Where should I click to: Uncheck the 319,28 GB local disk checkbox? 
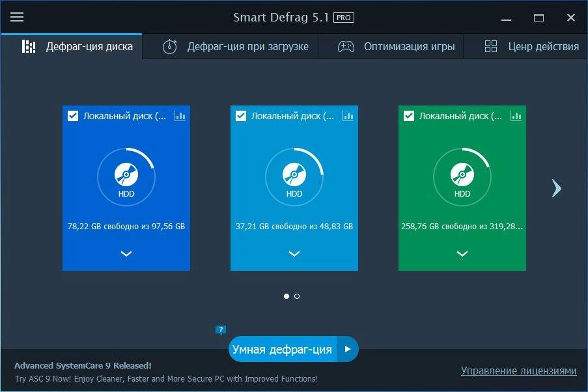pyautogui.click(x=409, y=116)
